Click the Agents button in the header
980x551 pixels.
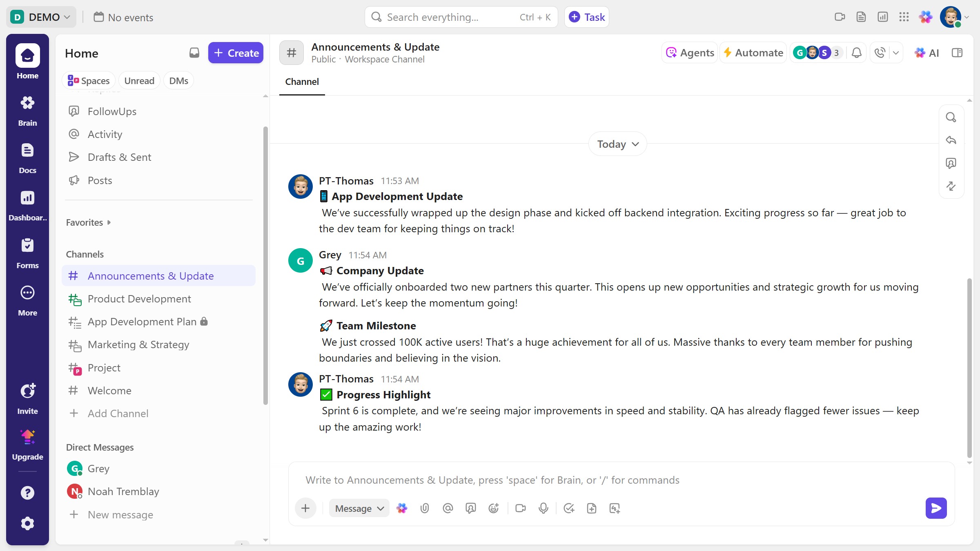click(x=689, y=53)
